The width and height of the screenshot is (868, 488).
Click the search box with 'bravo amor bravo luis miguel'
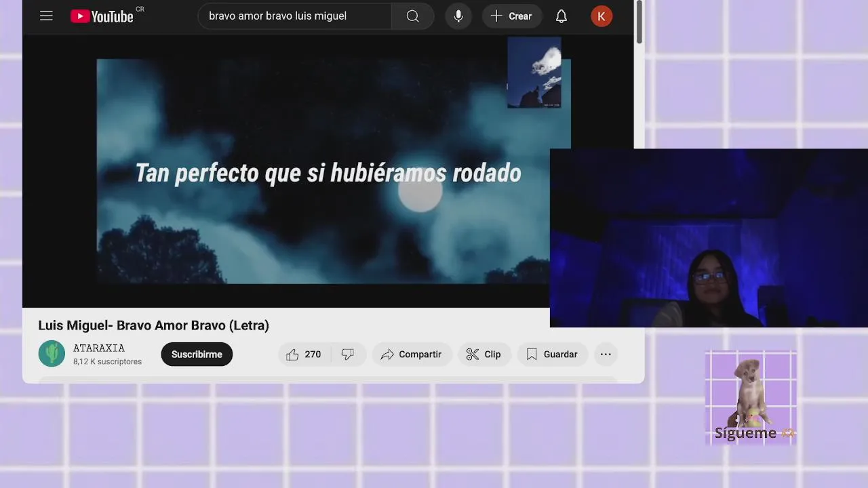294,16
